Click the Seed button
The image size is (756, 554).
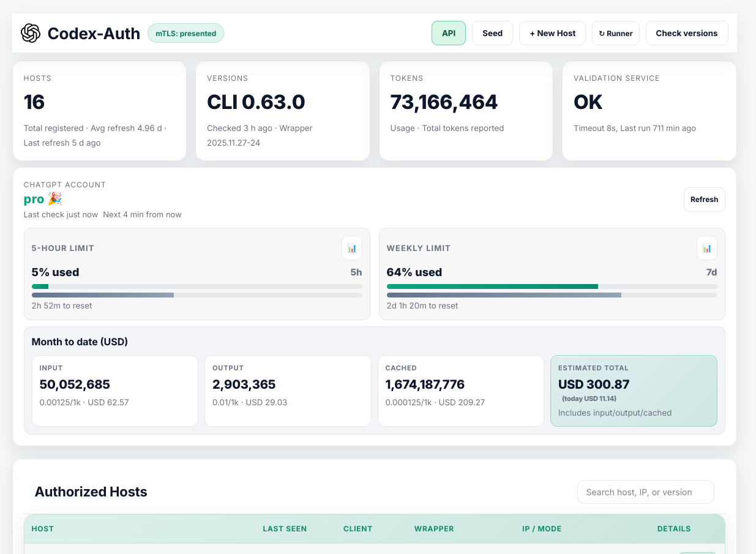(492, 34)
